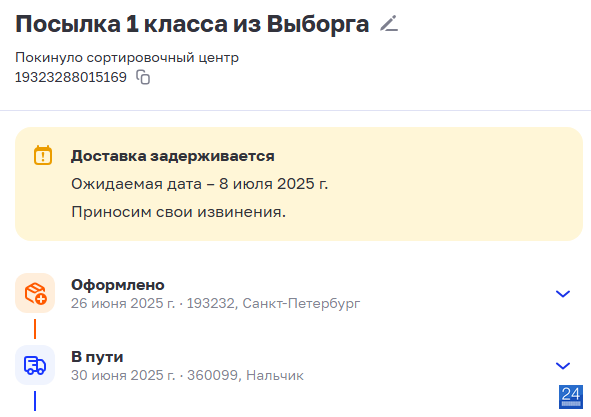
Task: Click the delayed delivery calendar warning icon
Action: [43, 155]
